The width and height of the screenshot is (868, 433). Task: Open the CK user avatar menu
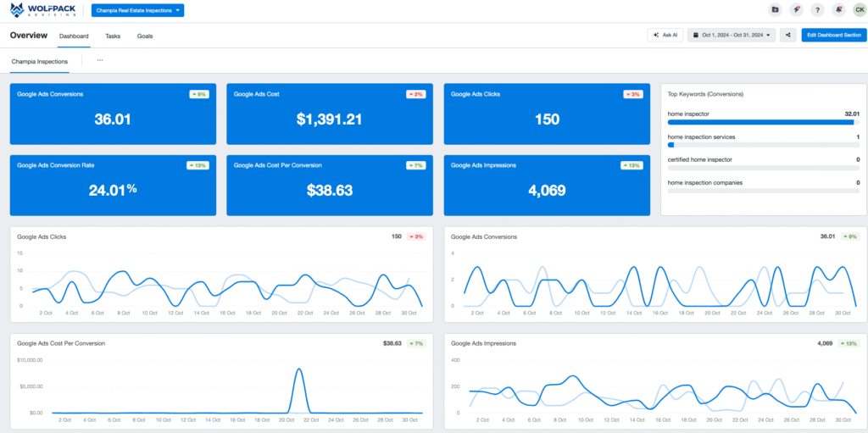pos(860,10)
